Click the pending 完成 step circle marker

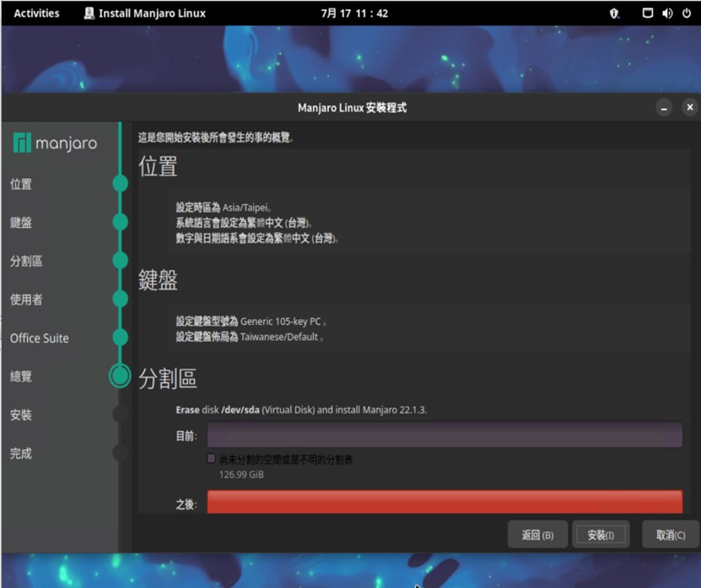(x=121, y=452)
